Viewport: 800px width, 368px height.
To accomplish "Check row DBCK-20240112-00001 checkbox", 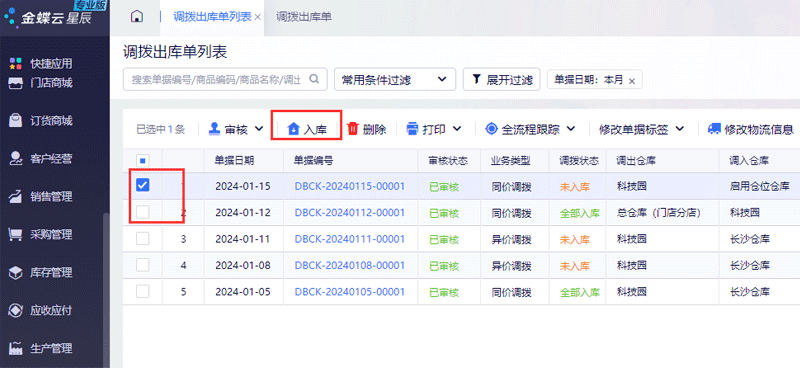I will coord(143,212).
